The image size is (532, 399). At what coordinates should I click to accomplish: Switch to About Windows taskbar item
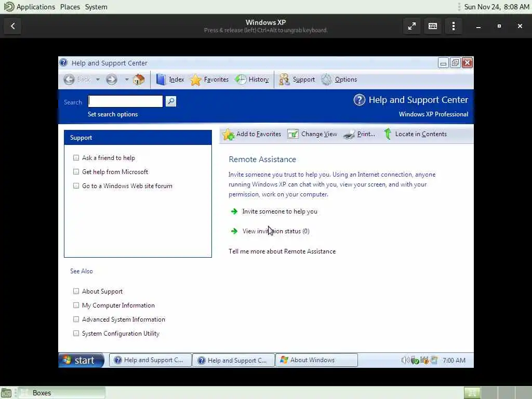(316, 360)
